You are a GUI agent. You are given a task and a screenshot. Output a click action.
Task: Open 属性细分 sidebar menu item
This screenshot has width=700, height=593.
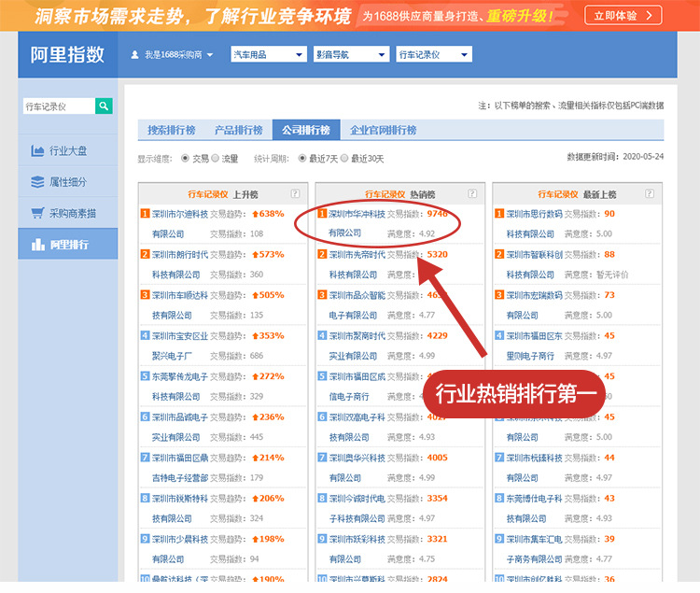68,182
